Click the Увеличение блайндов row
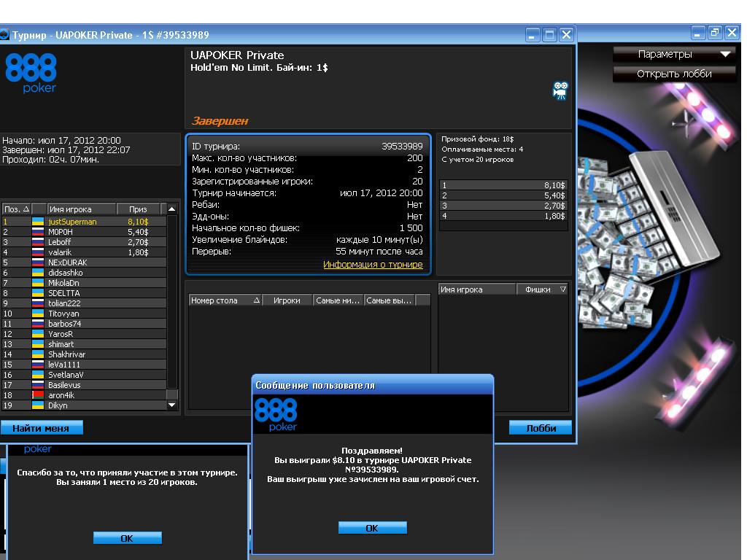The height and width of the screenshot is (560, 747). pyautogui.click(x=307, y=239)
